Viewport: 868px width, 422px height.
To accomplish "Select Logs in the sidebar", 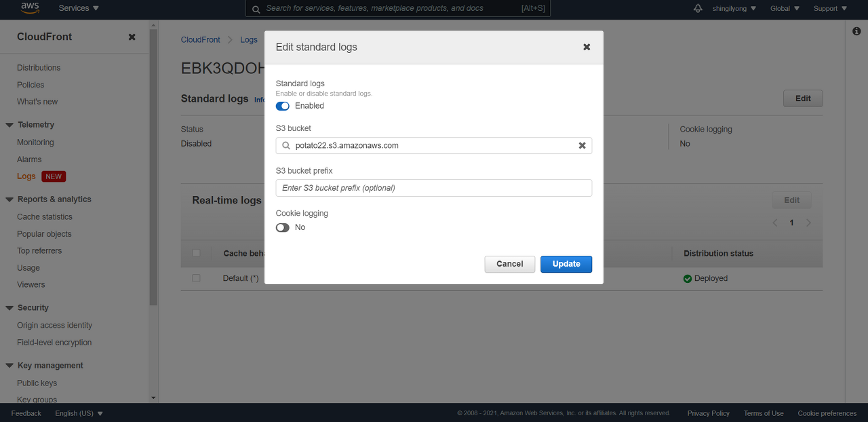I will [26, 176].
